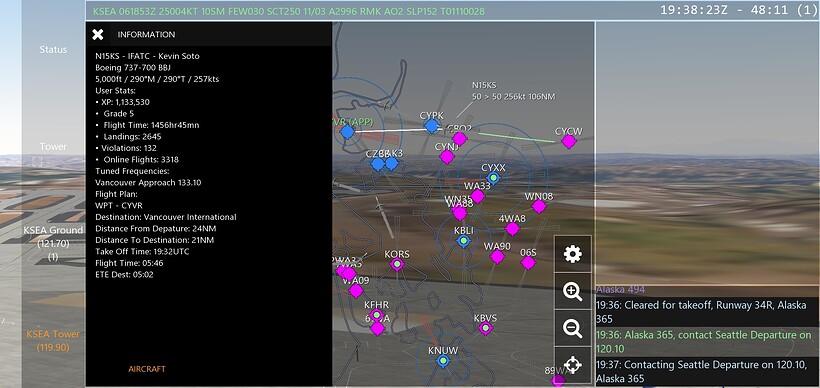The height and width of the screenshot is (388, 820).
Task: Select the WA88 airport marker
Action: 460,213
